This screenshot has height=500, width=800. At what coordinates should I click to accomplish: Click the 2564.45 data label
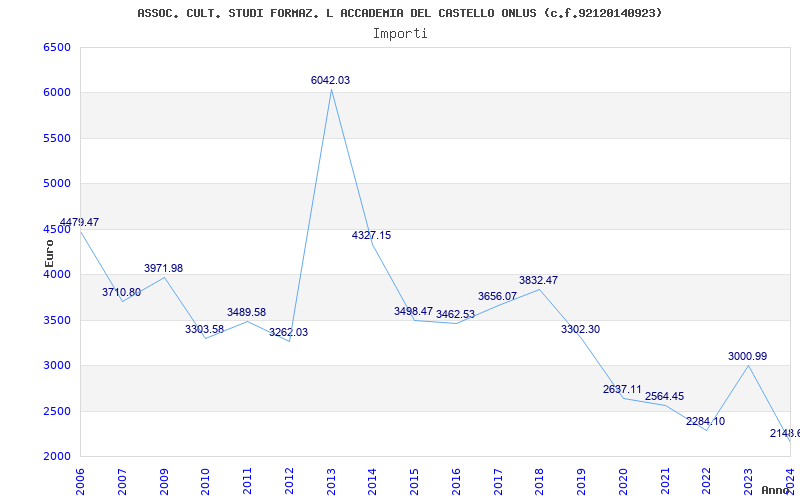(x=664, y=396)
